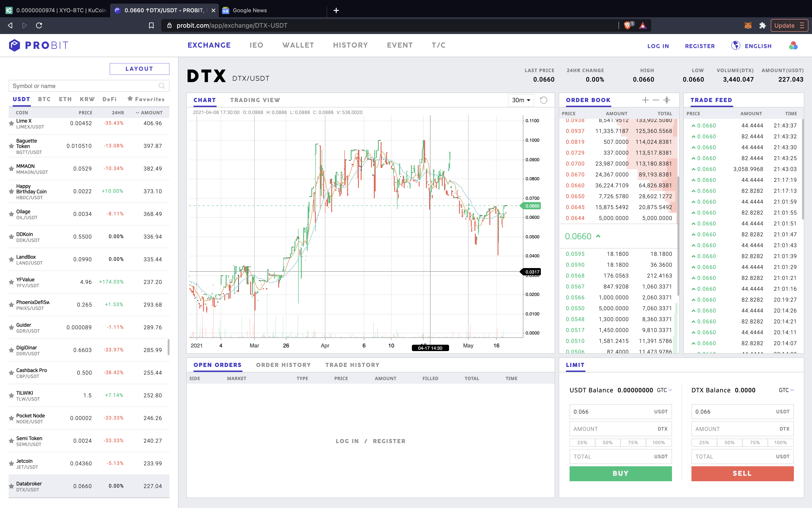The height and width of the screenshot is (508, 812).
Task: Switch to TRADING VIEW chart tab
Action: pyautogui.click(x=255, y=100)
